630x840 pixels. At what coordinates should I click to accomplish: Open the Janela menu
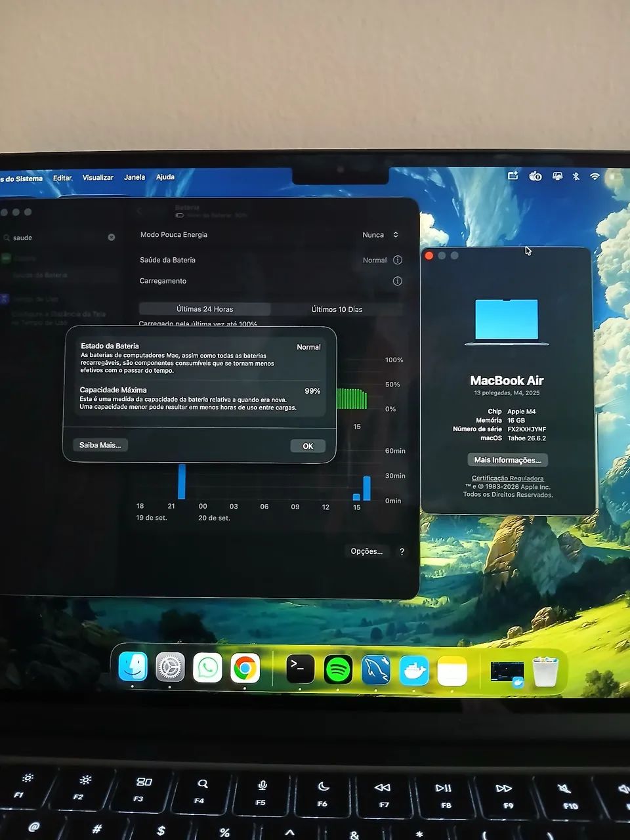[135, 177]
